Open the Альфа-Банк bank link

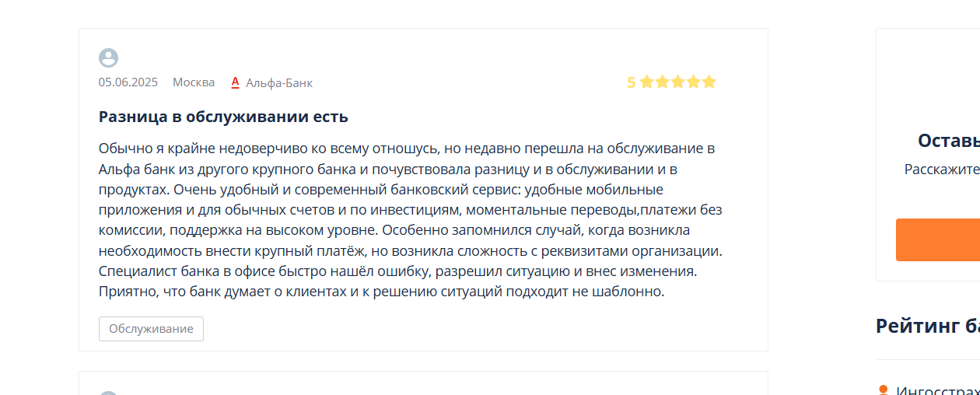click(x=278, y=82)
